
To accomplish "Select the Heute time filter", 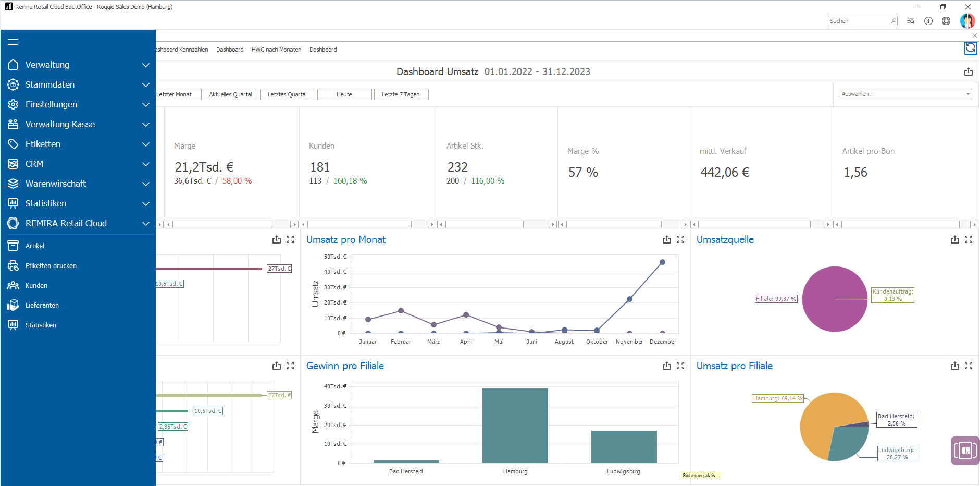I will coord(344,95).
